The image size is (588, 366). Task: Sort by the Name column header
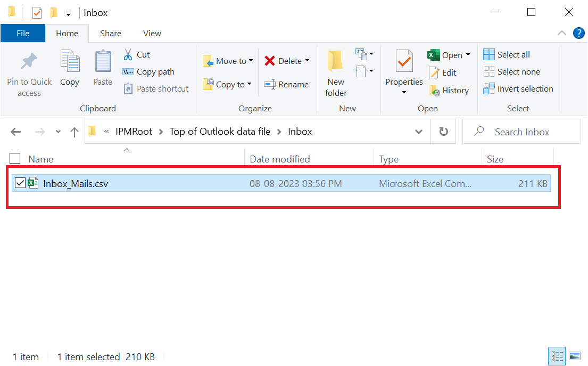pos(40,159)
